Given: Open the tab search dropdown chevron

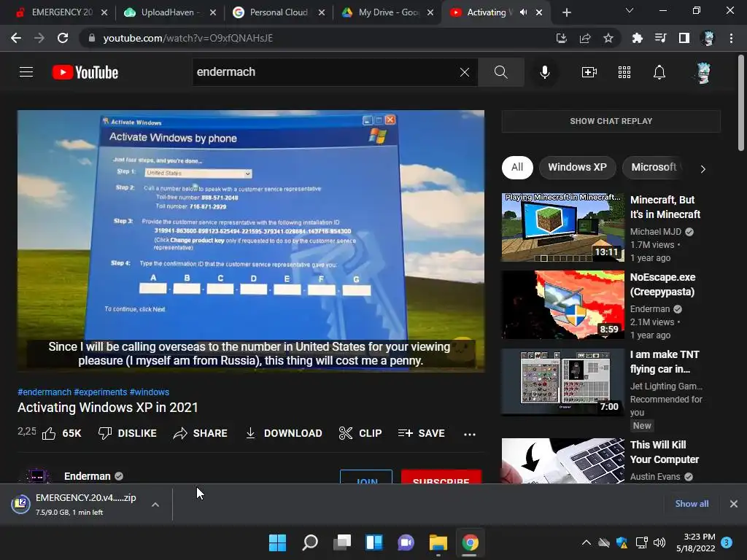Looking at the screenshot, I should (630, 10).
